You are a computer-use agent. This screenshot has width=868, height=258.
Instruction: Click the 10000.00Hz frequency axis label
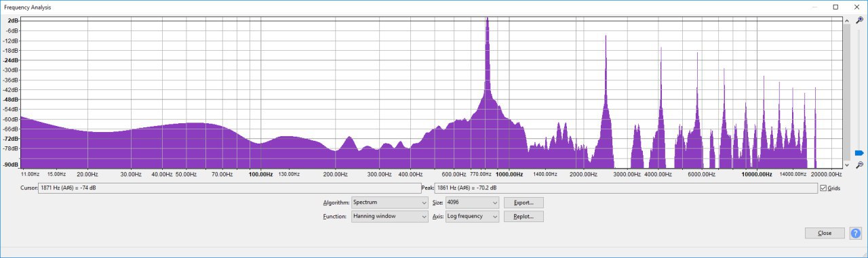point(757,174)
